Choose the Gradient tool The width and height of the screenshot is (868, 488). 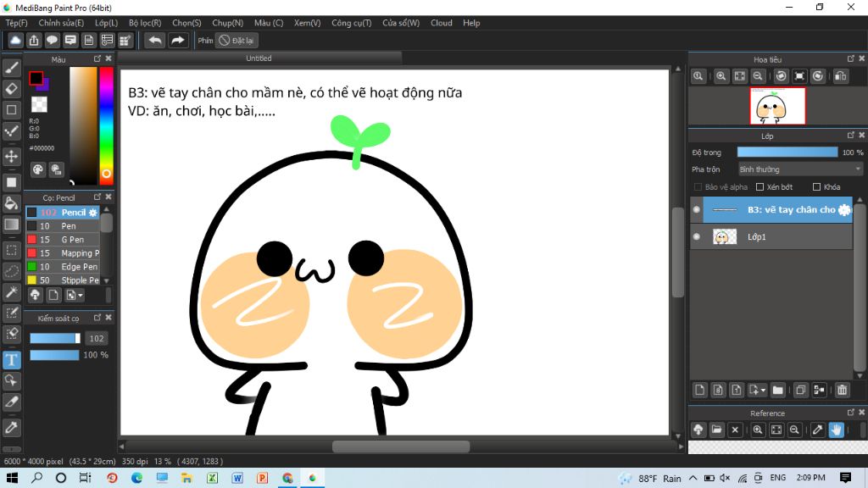point(12,224)
